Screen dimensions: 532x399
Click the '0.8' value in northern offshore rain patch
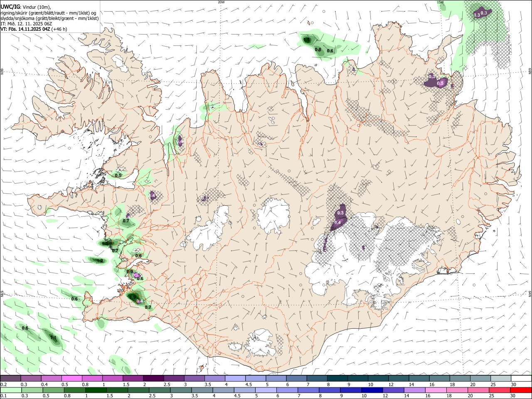click(x=318, y=49)
